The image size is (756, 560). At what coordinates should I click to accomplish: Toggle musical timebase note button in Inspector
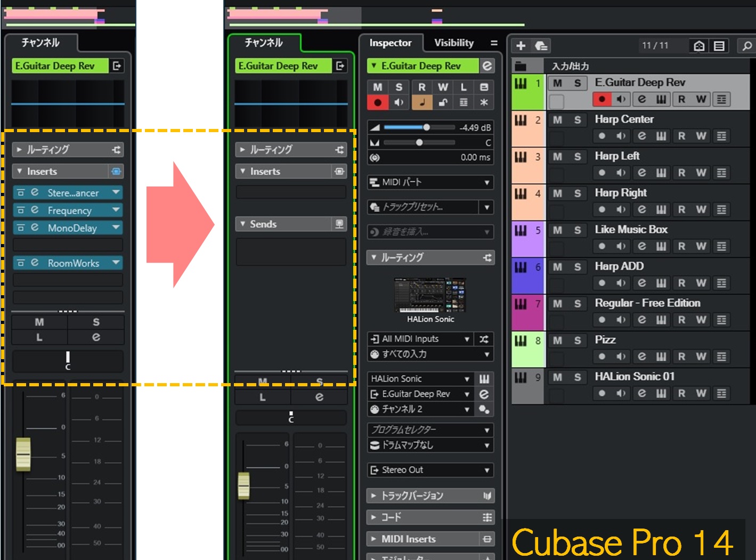point(422,102)
